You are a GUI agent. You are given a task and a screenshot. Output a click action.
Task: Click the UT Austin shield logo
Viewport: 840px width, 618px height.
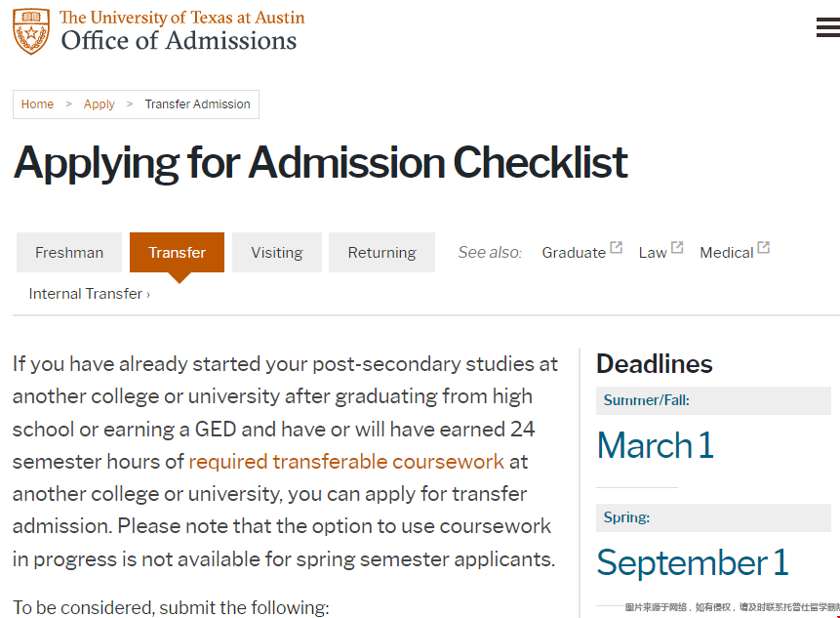pyautogui.click(x=31, y=30)
